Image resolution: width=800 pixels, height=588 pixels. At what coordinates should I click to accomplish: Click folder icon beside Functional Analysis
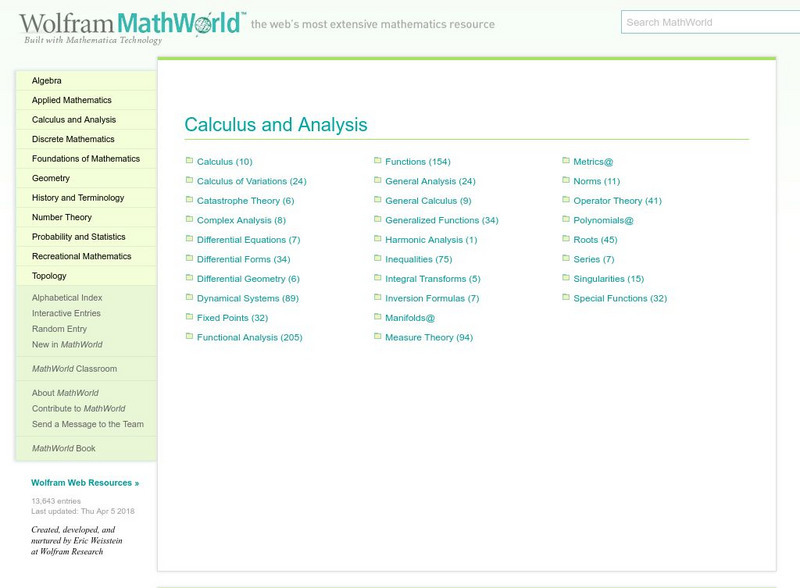pos(188,337)
